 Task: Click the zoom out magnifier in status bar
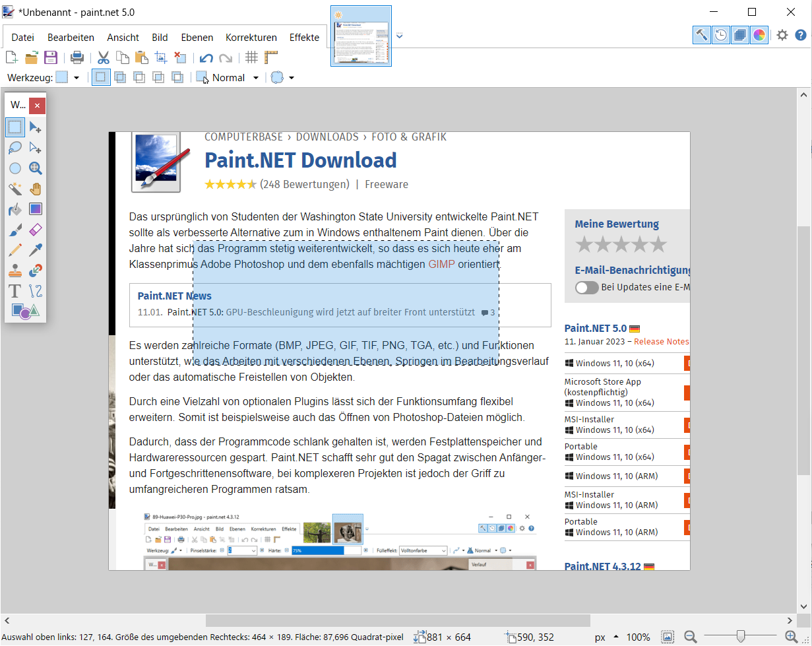[x=691, y=637]
